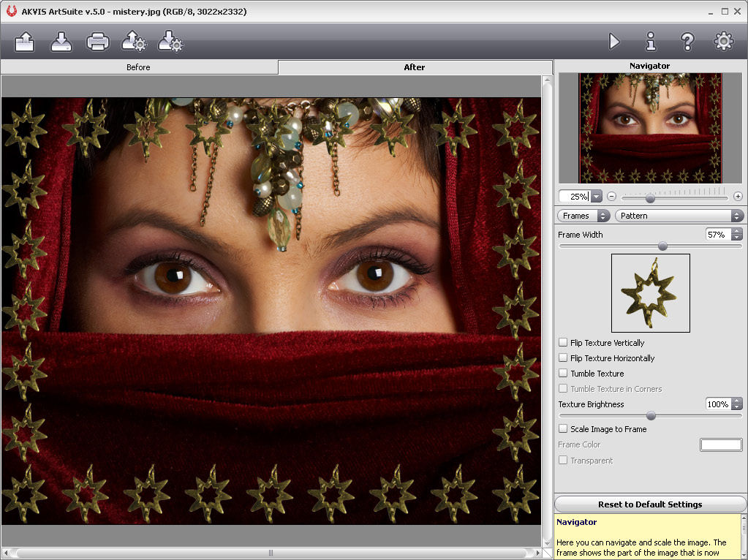
Task: Expand the Pattern frame type dropdown
Action: [x=679, y=216]
